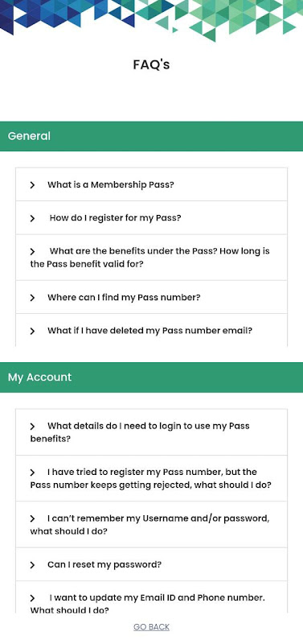This screenshot has height=644, width=303.
Task: Click chevron beside "What is a Membership Pass?"
Action: [32, 185]
